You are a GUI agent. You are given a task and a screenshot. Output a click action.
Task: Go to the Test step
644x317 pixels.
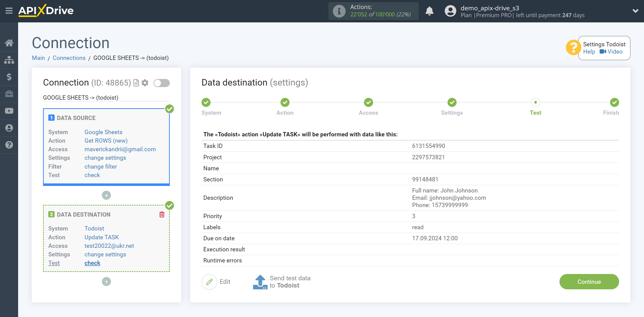(536, 102)
